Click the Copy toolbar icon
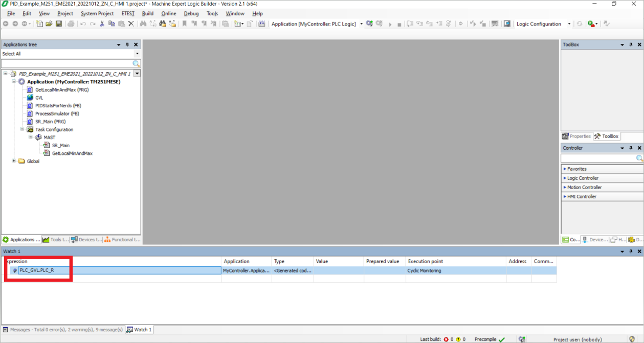The image size is (644, 343). point(112,24)
